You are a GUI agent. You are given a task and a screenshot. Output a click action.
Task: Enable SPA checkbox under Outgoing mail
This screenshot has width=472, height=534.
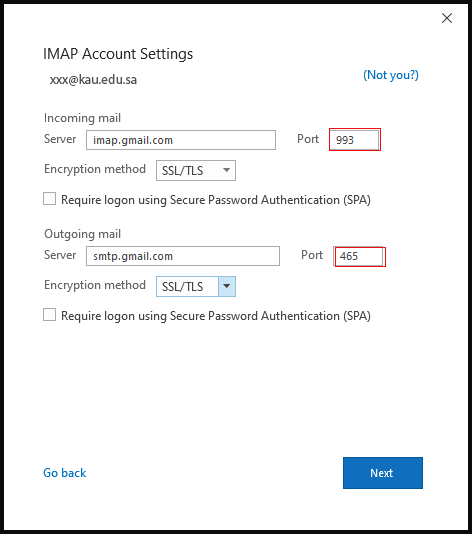coord(49,315)
